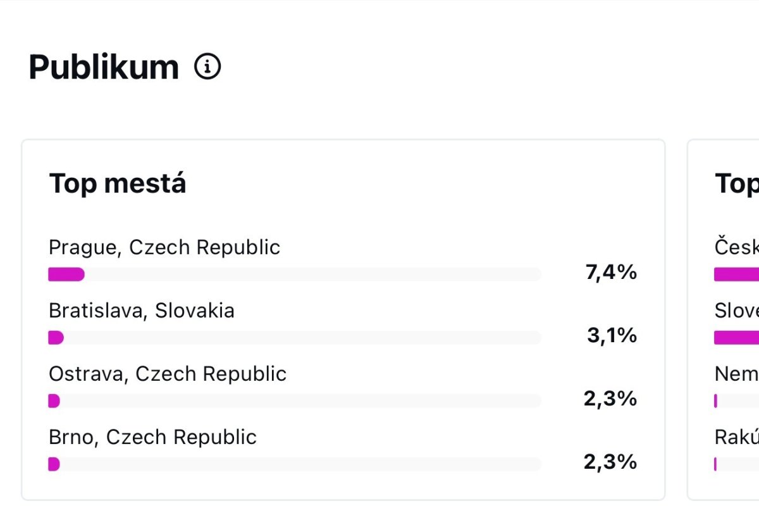This screenshot has width=759, height=532.
Task: Click the Prague, Czech Republic label
Action: [x=164, y=247]
